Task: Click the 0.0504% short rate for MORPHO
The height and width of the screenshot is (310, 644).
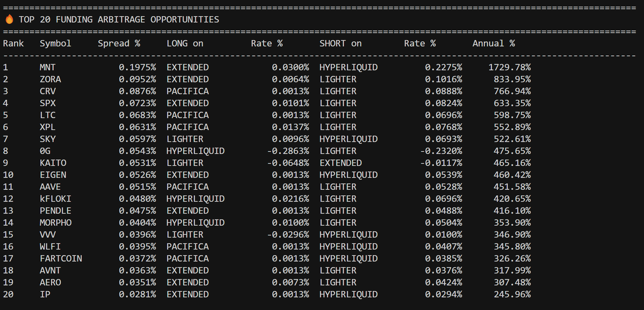Action: [444, 223]
